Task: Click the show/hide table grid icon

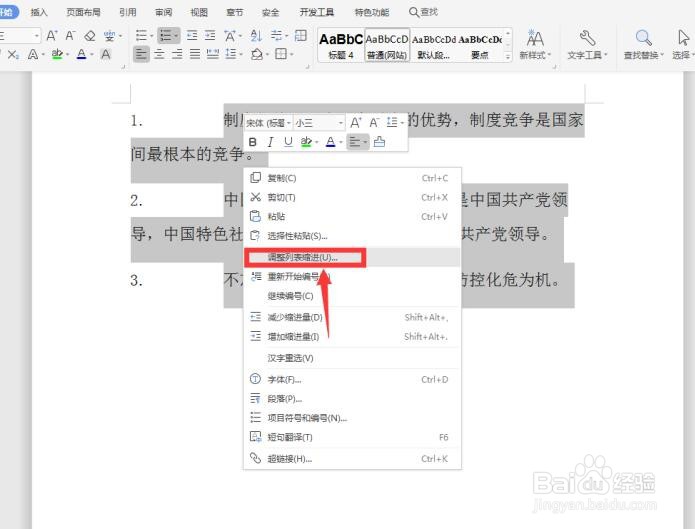Action: point(301,35)
